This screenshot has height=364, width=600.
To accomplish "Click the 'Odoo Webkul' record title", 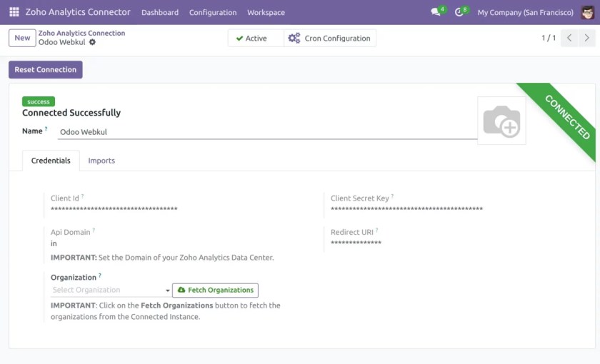I will pos(61,42).
